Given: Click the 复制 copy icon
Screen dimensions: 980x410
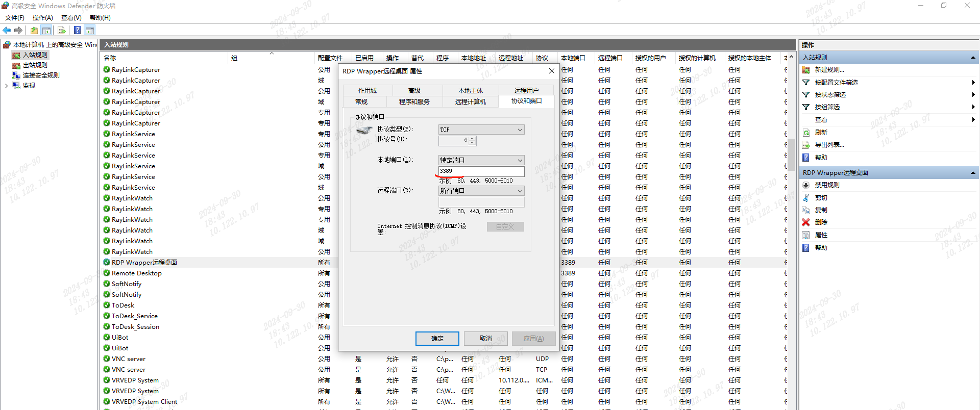Looking at the screenshot, I should pyautogui.click(x=806, y=210).
